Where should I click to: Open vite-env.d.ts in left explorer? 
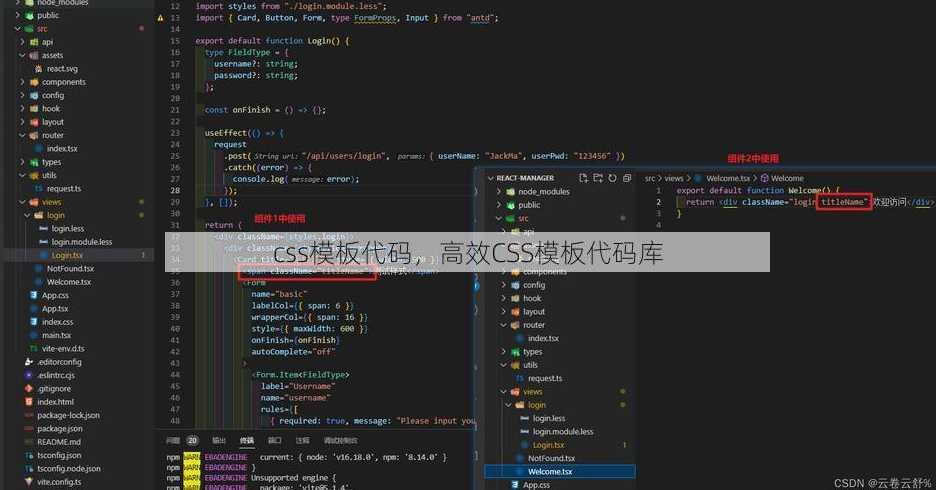tap(63, 349)
